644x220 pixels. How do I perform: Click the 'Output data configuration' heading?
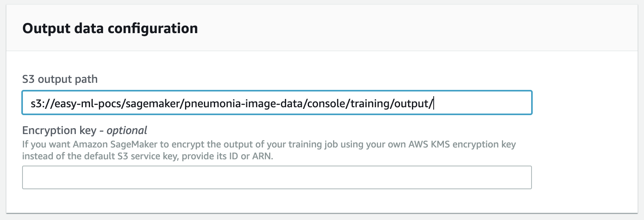point(110,28)
